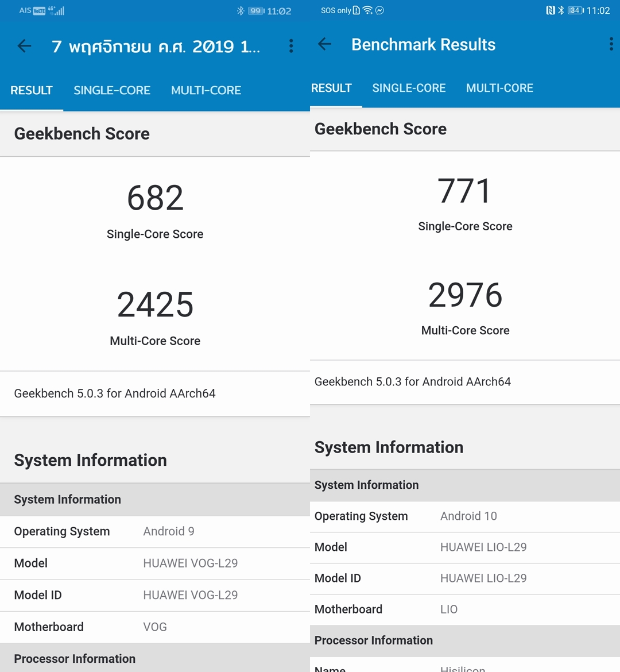Tap the Model ID row value HUAWEI VOG-L29

pyautogui.click(x=191, y=595)
